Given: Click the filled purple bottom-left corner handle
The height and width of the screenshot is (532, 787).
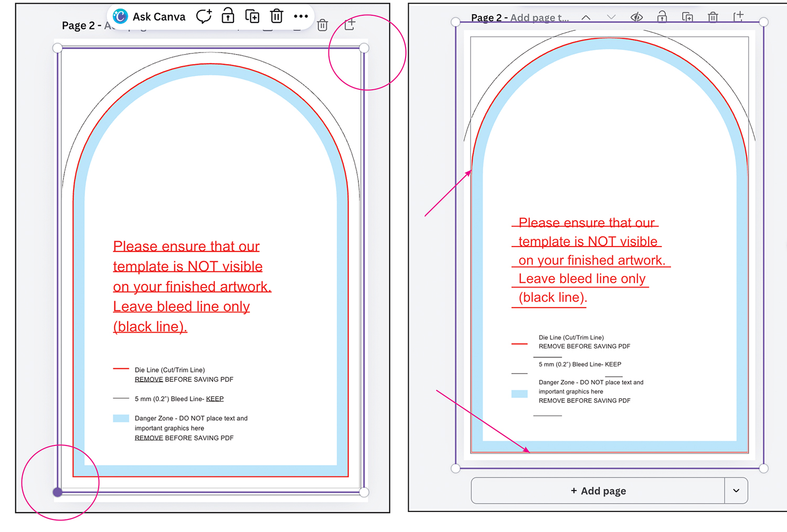Looking at the screenshot, I should (58, 492).
